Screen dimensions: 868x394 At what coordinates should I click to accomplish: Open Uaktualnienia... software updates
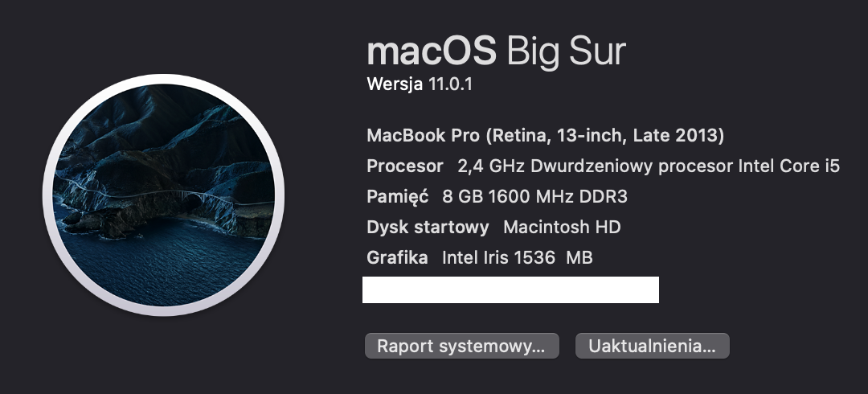652,346
